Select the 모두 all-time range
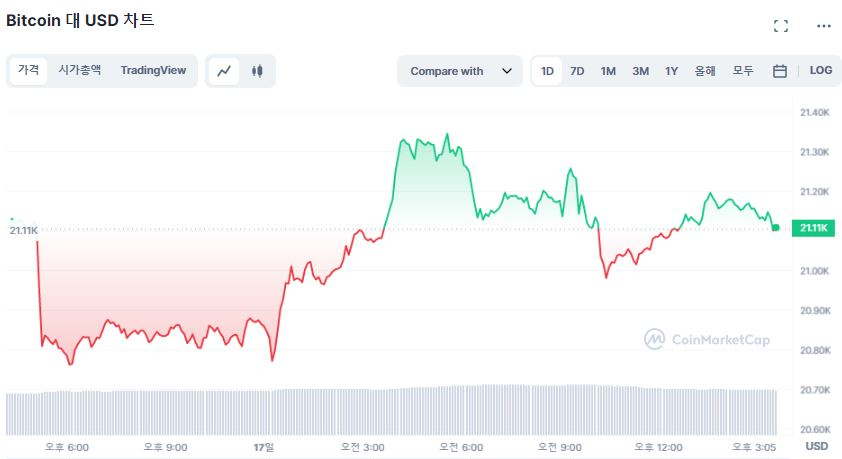842x459 pixels. [743, 71]
